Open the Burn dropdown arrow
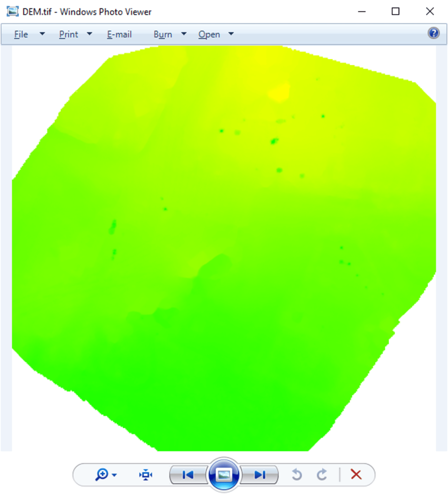The width and height of the screenshot is (448, 495). (x=183, y=34)
